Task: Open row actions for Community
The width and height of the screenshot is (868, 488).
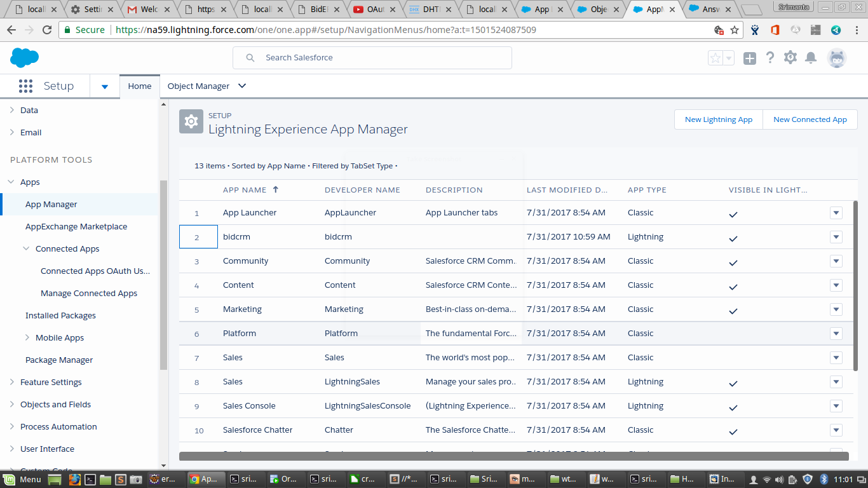Action: (836, 261)
